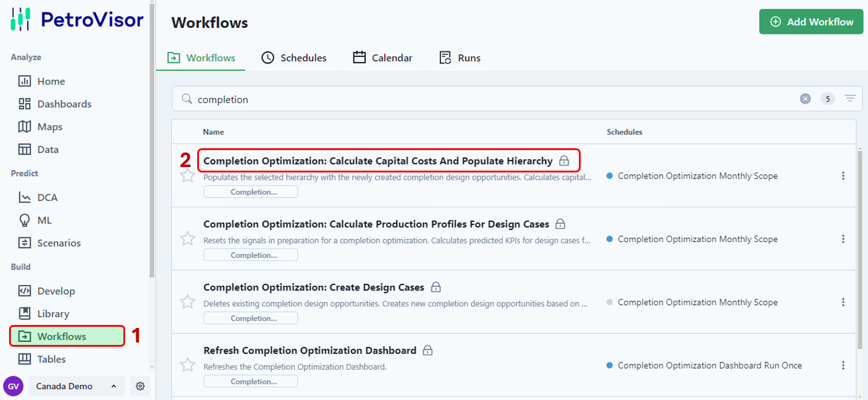The image size is (868, 400).
Task: Favorite Create Design Cases workflow star
Action: point(188,302)
